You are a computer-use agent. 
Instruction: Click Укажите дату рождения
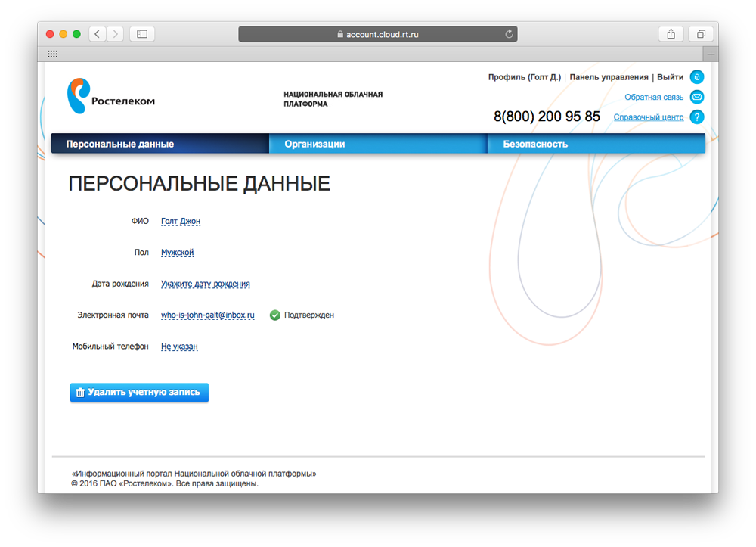pos(206,284)
